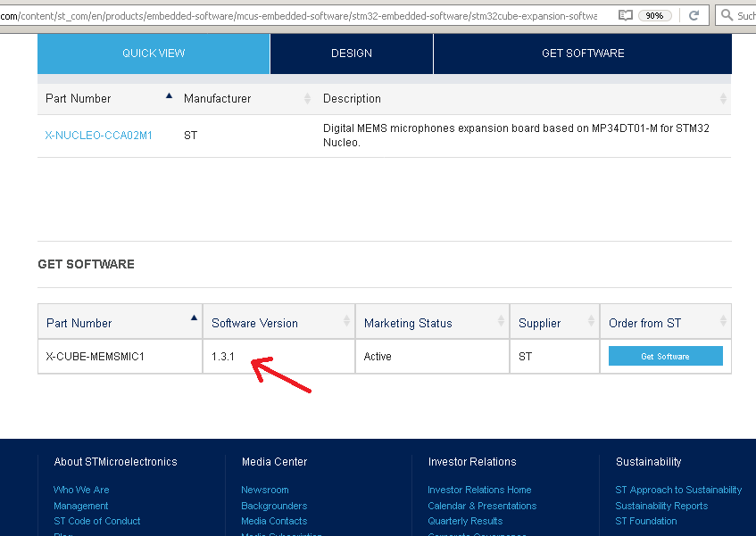Screen dimensions: 756x536
Task: Click the About STMicroelectronics footer heading
Action: (x=116, y=462)
